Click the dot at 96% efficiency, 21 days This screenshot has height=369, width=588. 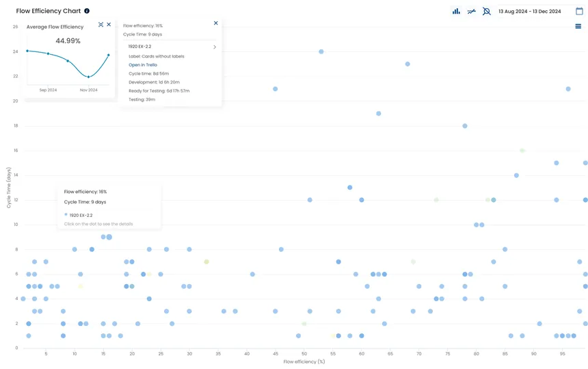coord(568,89)
